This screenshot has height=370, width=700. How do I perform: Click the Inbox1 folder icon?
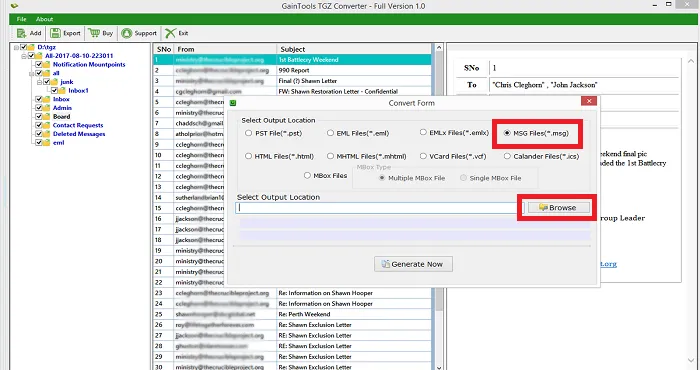tap(62, 91)
